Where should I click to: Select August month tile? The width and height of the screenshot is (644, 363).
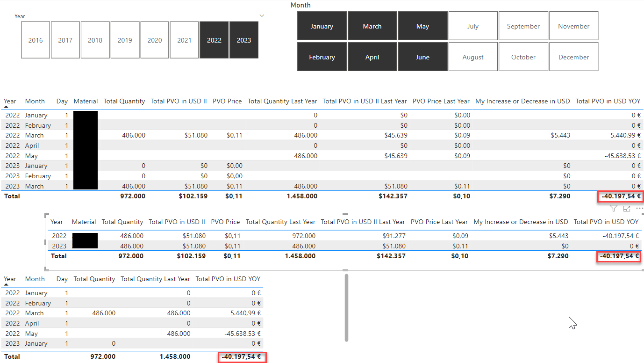(x=473, y=57)
